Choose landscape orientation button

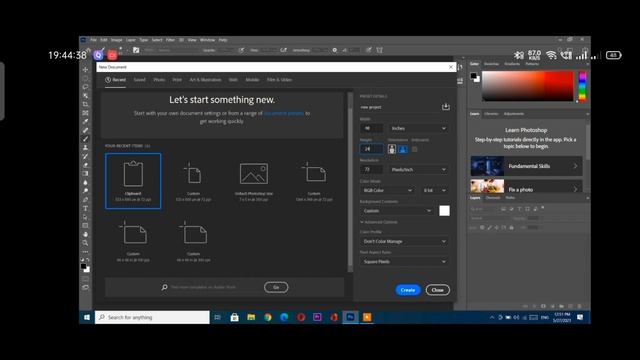pyautogui.click(x=402, y=149)
